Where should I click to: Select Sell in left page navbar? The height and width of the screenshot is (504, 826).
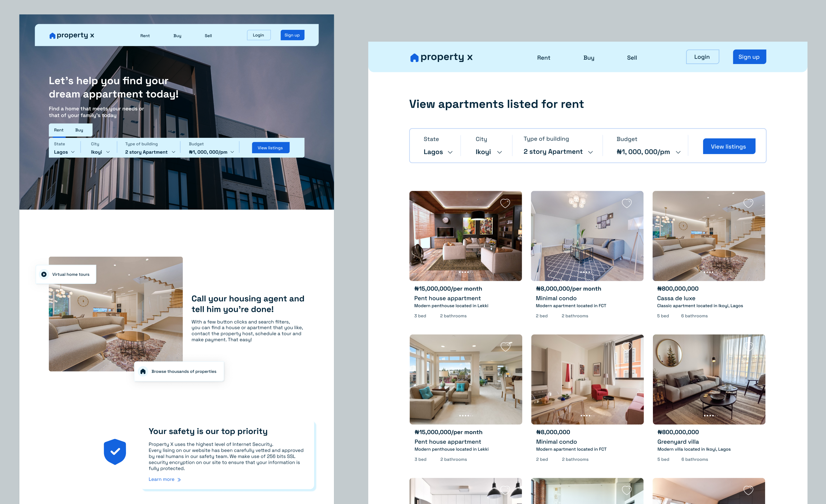[208, 36]
